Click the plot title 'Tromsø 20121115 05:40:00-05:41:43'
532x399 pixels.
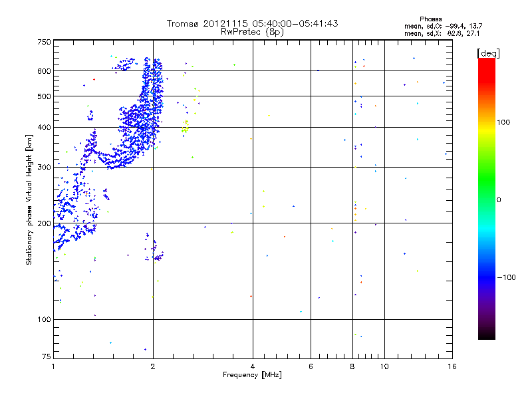pyautogui.click(x=252, y=23)
